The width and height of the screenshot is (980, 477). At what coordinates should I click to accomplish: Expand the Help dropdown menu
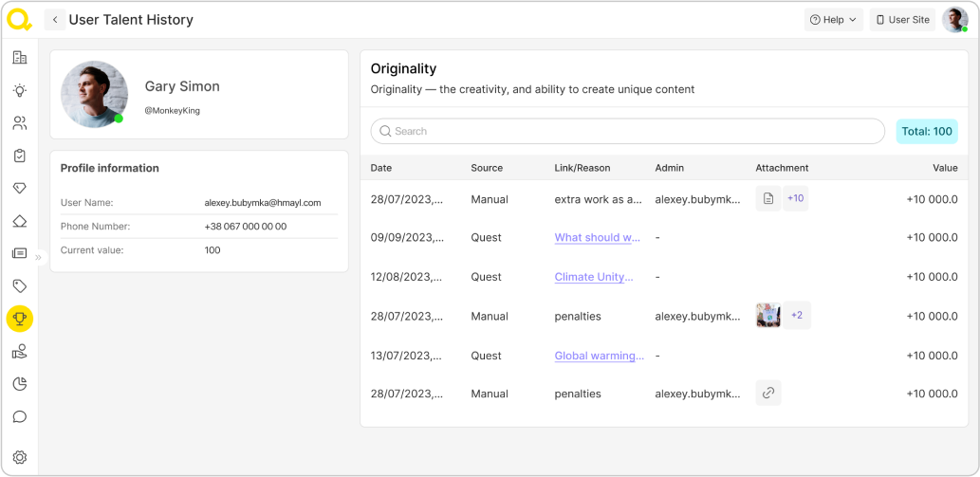coord(834,20)
